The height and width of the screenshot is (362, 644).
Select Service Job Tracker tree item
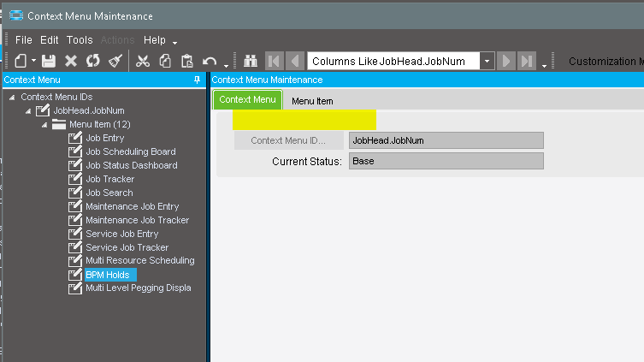[127, 247]
